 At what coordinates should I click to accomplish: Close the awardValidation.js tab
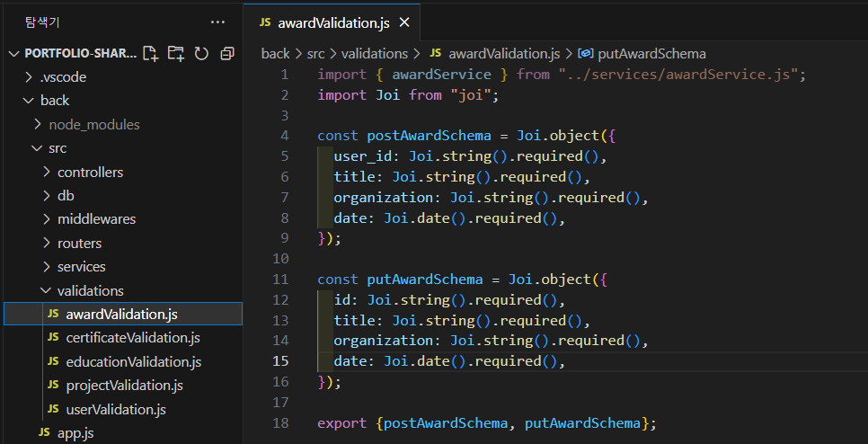pos(404,22)
